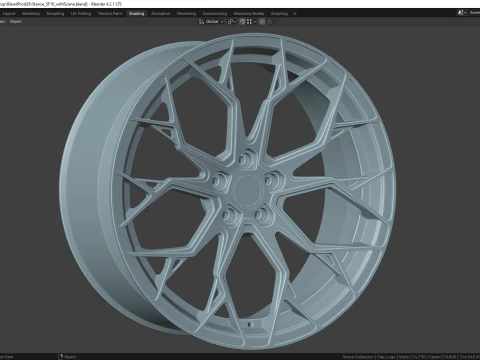Screen dimensions: 480x360
Task: Click the Scene Collection statistics text
Action: tap(411, 357)
